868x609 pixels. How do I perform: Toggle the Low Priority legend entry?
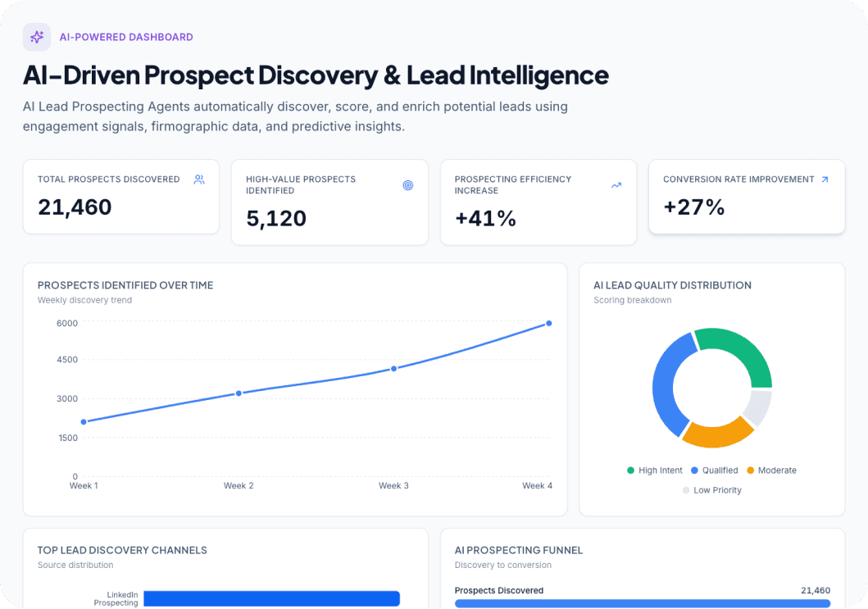click(711, 489)
